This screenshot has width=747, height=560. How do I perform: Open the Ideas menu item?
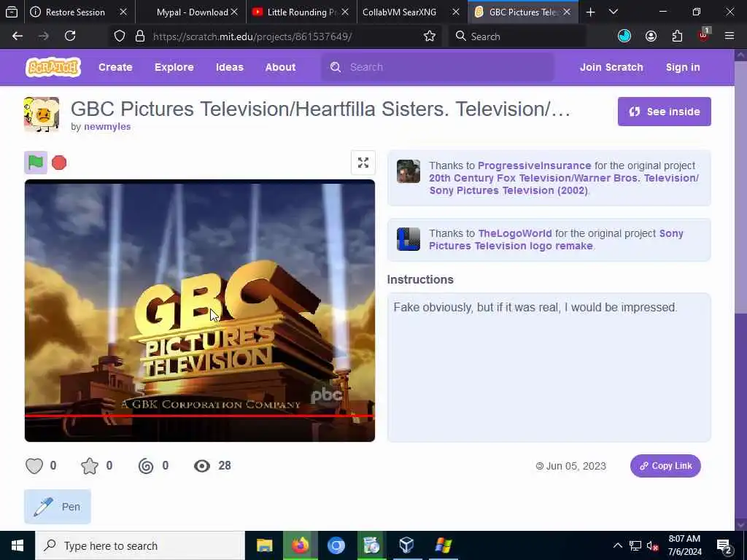pyautogui.click(x=230, y=67)
